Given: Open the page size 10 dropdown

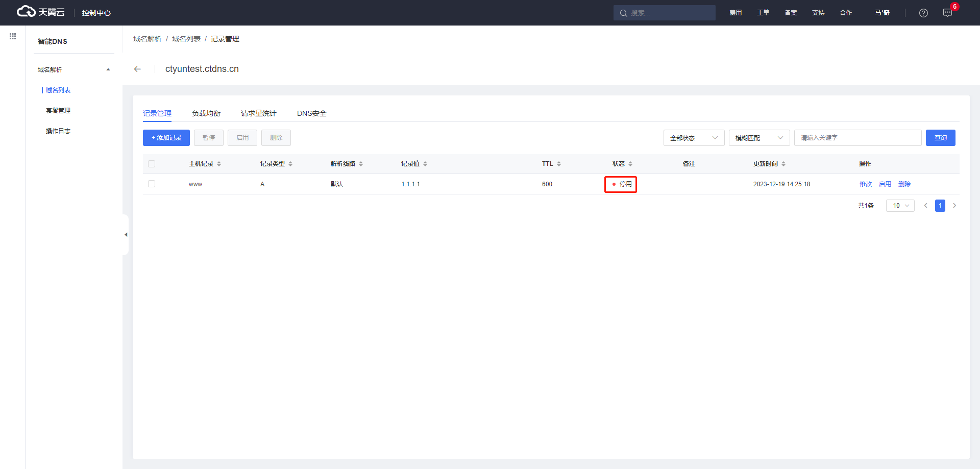Looking at the screenshot, I should (900, 206).
